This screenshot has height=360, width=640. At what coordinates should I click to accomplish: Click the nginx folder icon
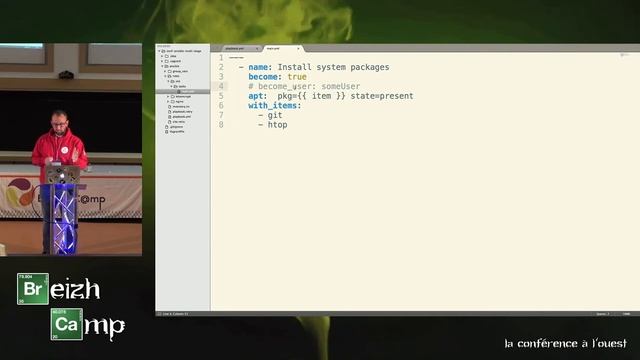pos(172,101)
